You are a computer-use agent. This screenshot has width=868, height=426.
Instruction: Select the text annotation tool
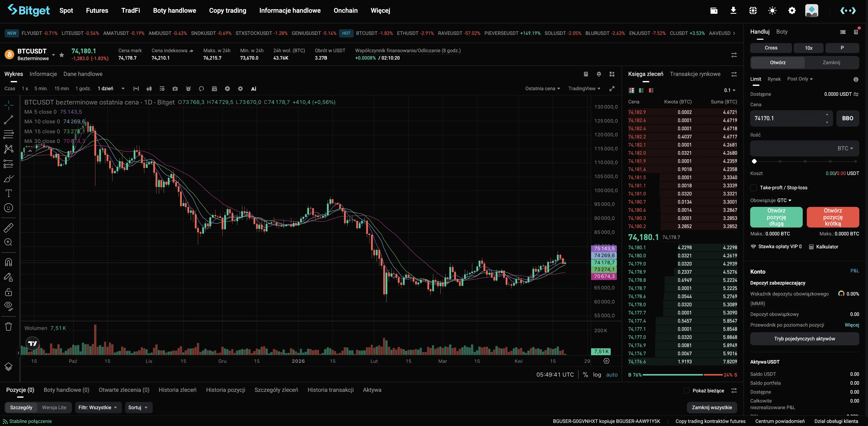(x=8, y=193)
